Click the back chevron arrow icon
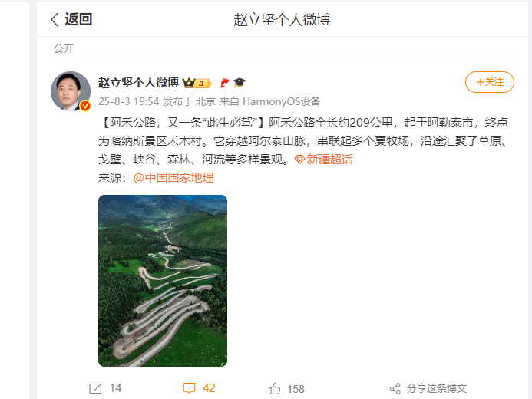Image resolution: width=532 pixels, height=399 pixels. pos(55,20)
